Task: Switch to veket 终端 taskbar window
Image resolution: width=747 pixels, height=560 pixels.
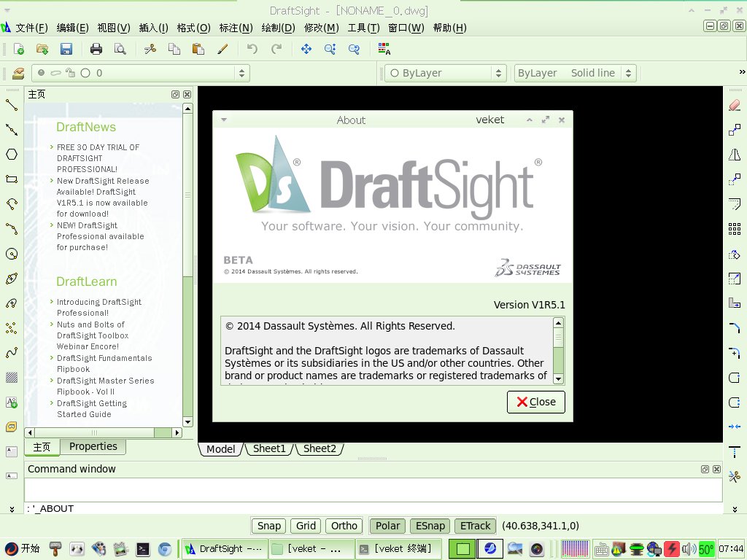Action: click(399, 548)
